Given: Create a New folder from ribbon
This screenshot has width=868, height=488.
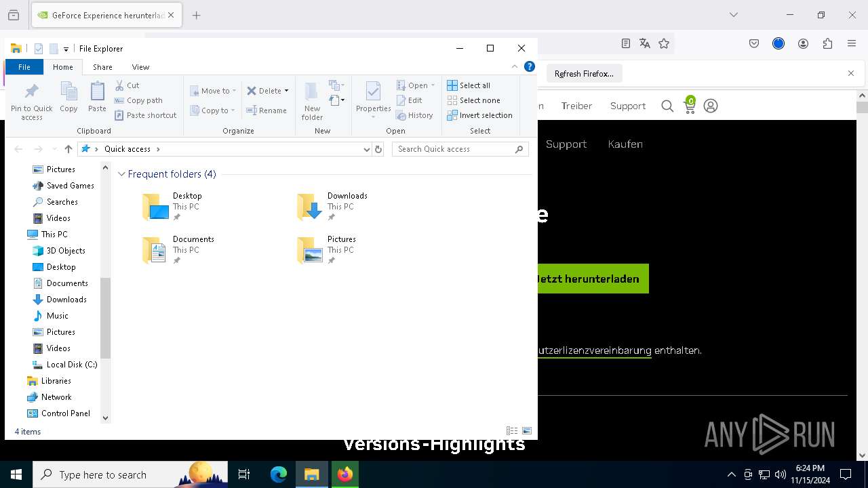Looking at the screenshot, I should (312, 102).
